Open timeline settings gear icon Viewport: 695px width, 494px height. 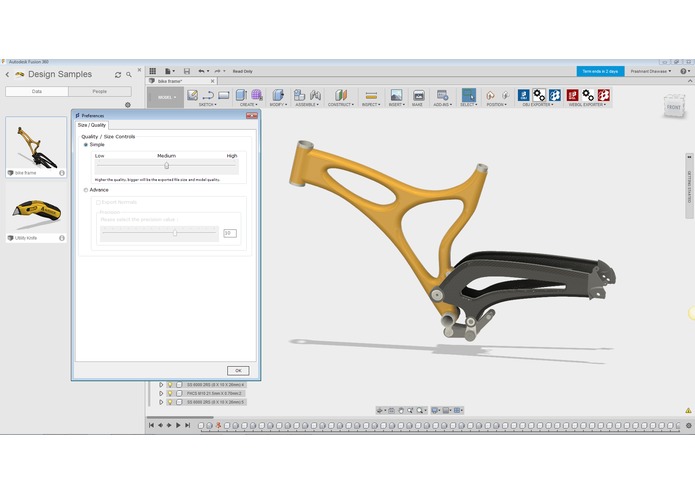(x=688, y=425)
